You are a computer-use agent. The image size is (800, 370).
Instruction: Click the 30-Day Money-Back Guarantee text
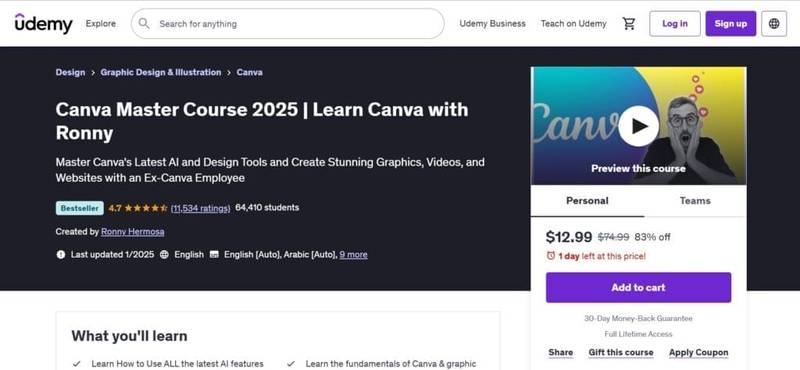click(x=638, y=318)
